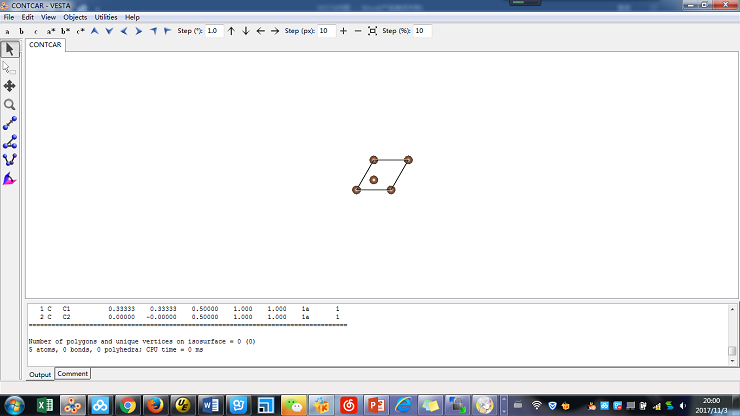
Task: Click the Step (°) rotation input field
Action: pos(214,31)
